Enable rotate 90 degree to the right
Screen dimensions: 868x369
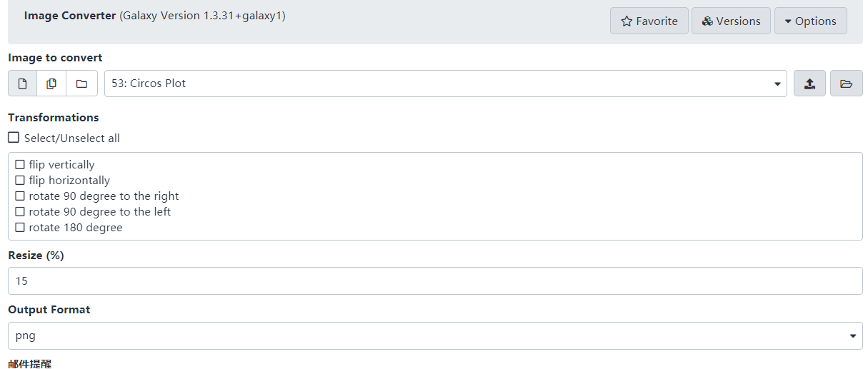click(x=20, y=196)
